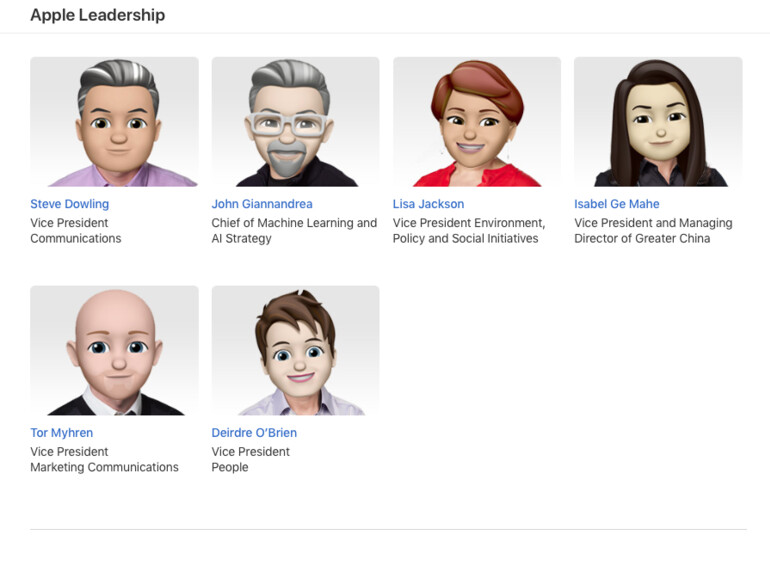This screenshot has width=770, height=578.
Task: Open Isabel Ge Mahe's profile link
Action: [x=617, y=204]
